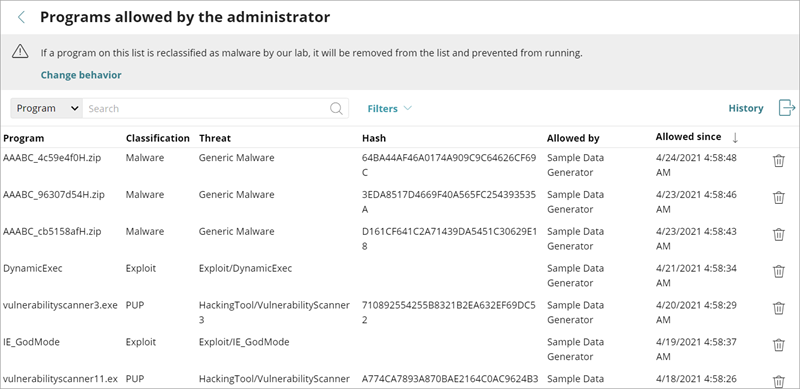800x389 pixels.
Task: Select the DynamicExec program name
Action: 33,268
